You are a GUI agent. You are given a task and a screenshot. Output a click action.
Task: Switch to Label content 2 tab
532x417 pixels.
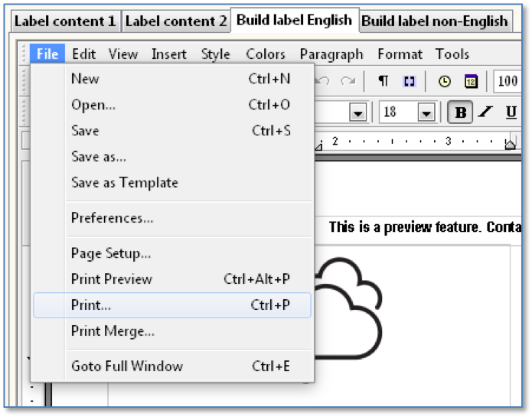(176, 21)
